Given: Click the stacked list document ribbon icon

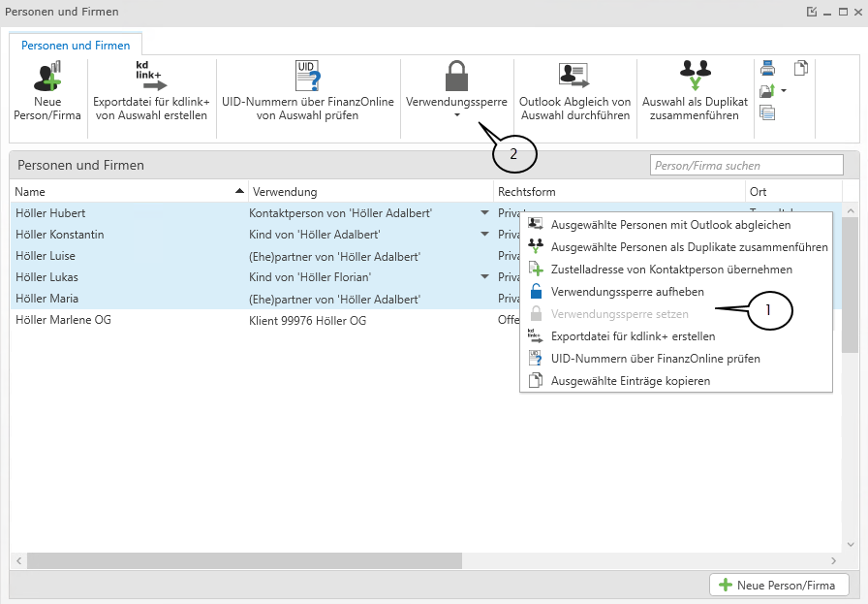Looking at the screenshot, I should pos(767,113).
